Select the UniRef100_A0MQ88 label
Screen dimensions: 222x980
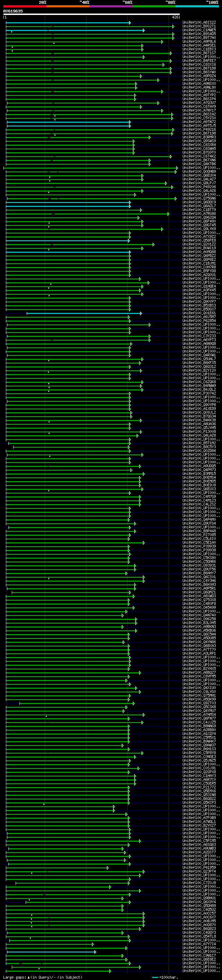click(199, 252)
